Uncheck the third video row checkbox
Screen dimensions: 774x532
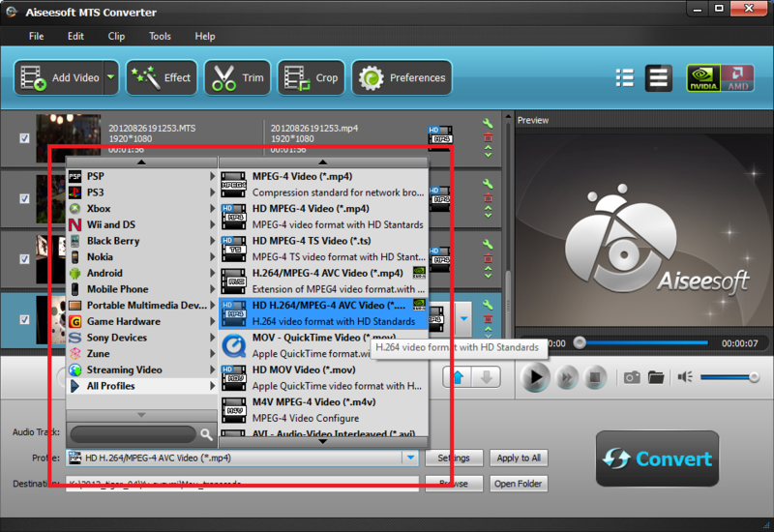click(x=24, y=259)
